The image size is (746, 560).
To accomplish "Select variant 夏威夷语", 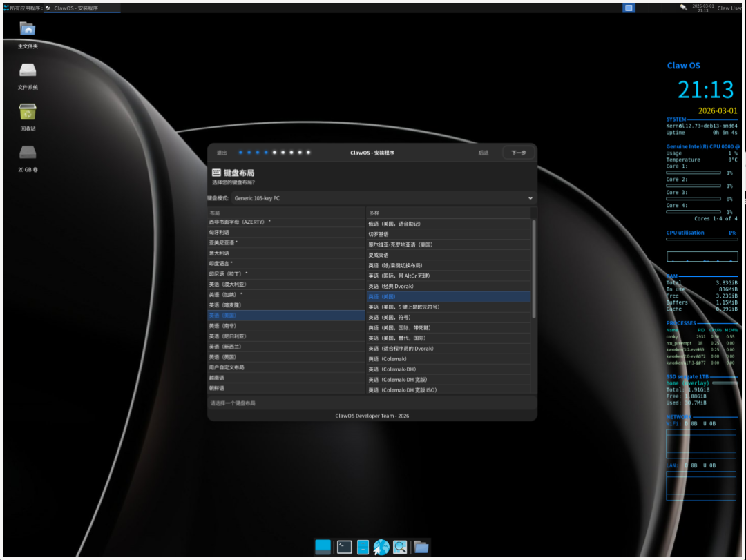I will coord(449,255).
